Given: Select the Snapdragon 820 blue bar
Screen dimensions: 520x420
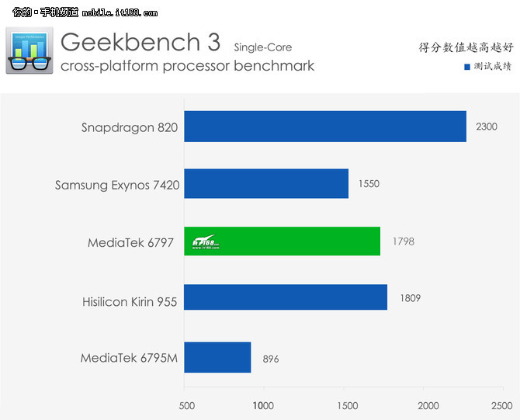Looking at the screenshot, I should pyautogui.click(x=324, y=127).
